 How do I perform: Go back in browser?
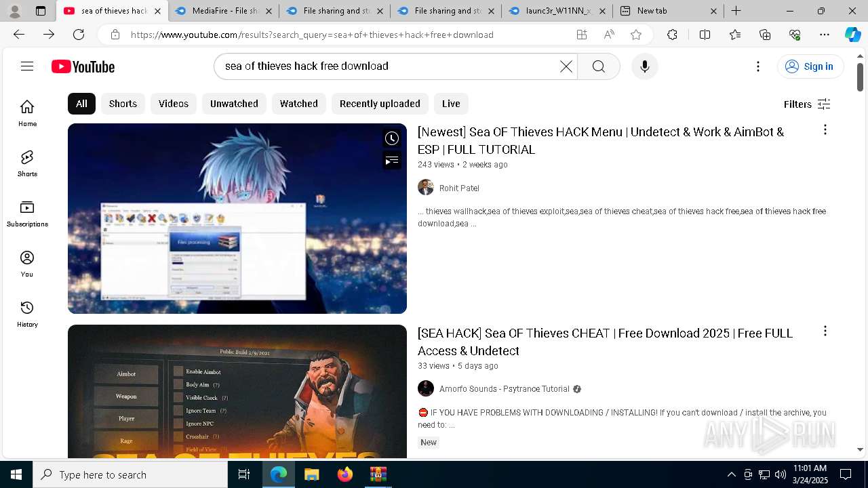(x=19, y=35)
